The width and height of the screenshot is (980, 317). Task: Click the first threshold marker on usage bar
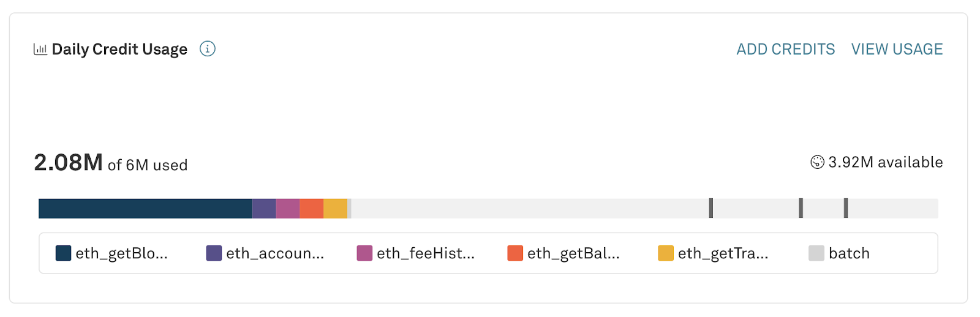click(x=711, y=208)
